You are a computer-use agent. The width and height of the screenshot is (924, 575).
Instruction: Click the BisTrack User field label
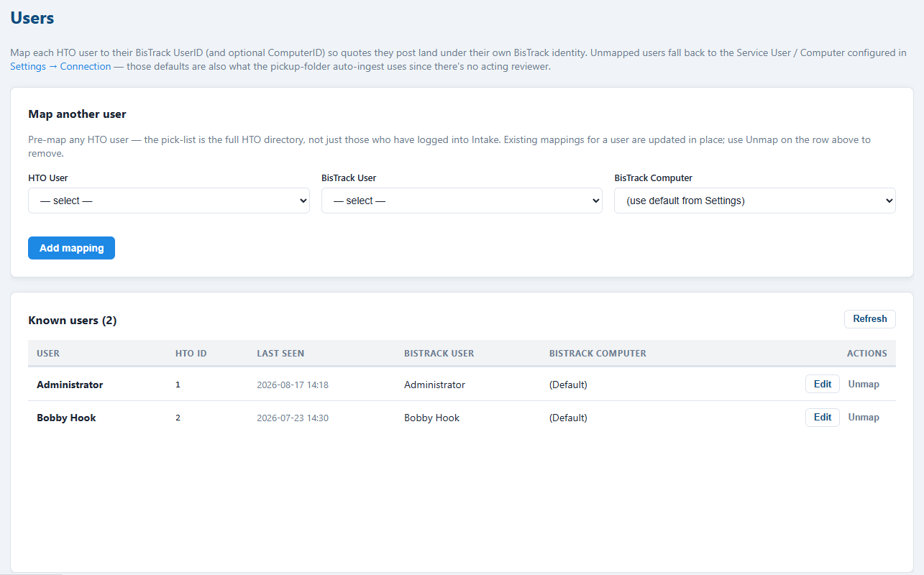349,178
